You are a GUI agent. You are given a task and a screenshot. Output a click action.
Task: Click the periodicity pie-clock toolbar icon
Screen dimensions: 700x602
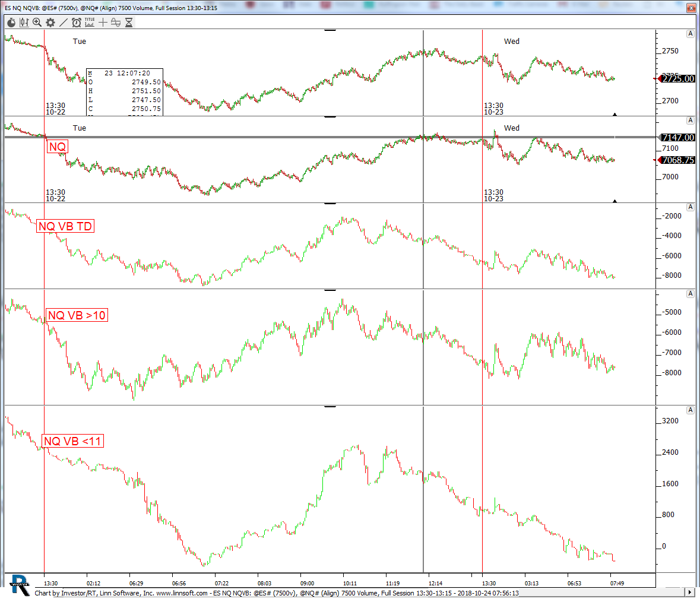[11, 23]
